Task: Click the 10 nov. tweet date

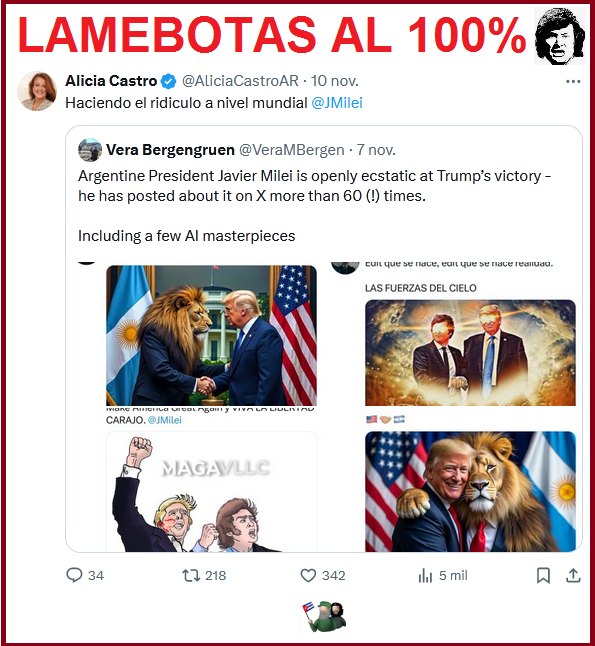Action: click(x=335, y=81)
